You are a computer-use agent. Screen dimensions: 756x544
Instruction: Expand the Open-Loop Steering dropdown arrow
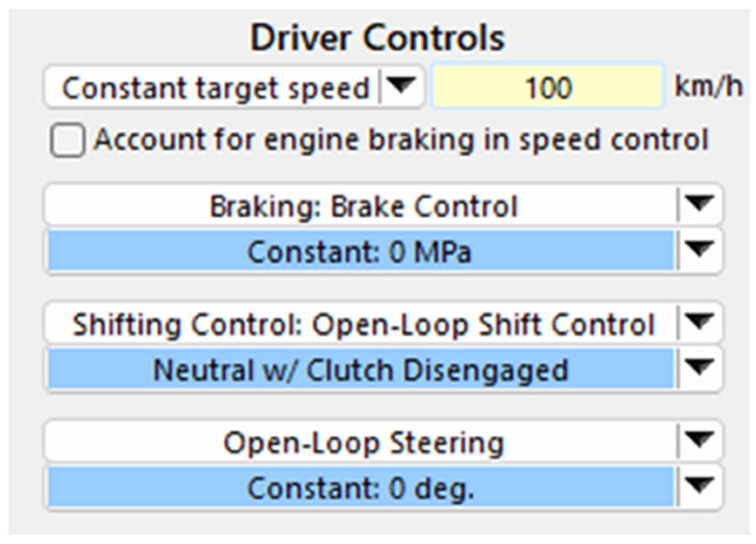click(x=699, y=441)
